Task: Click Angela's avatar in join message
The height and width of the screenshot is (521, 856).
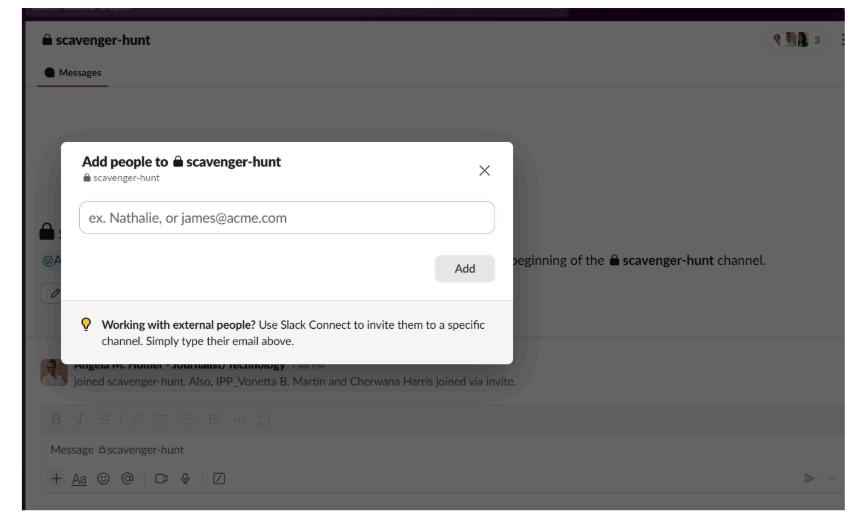Action: click(x=54, y=372)
